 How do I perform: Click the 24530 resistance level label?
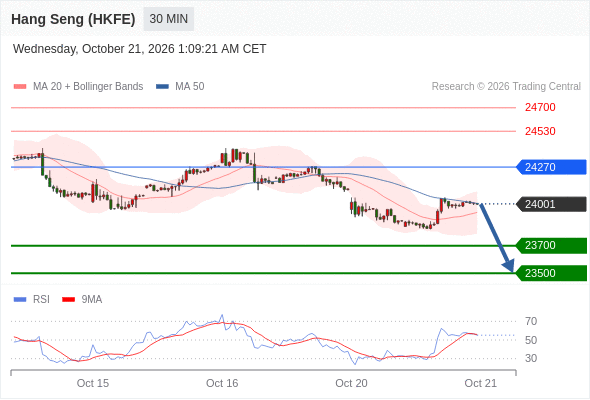click(x=540, y=131)
